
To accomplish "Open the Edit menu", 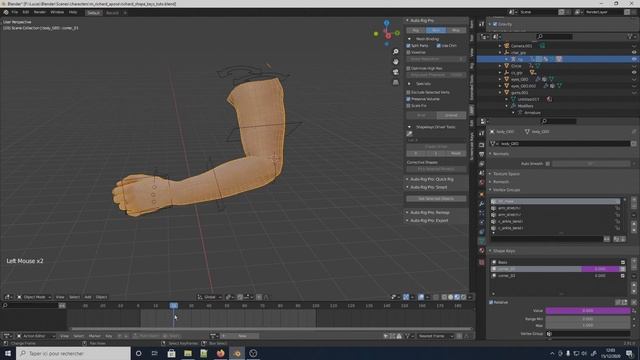I will click(x=26, y=12).
